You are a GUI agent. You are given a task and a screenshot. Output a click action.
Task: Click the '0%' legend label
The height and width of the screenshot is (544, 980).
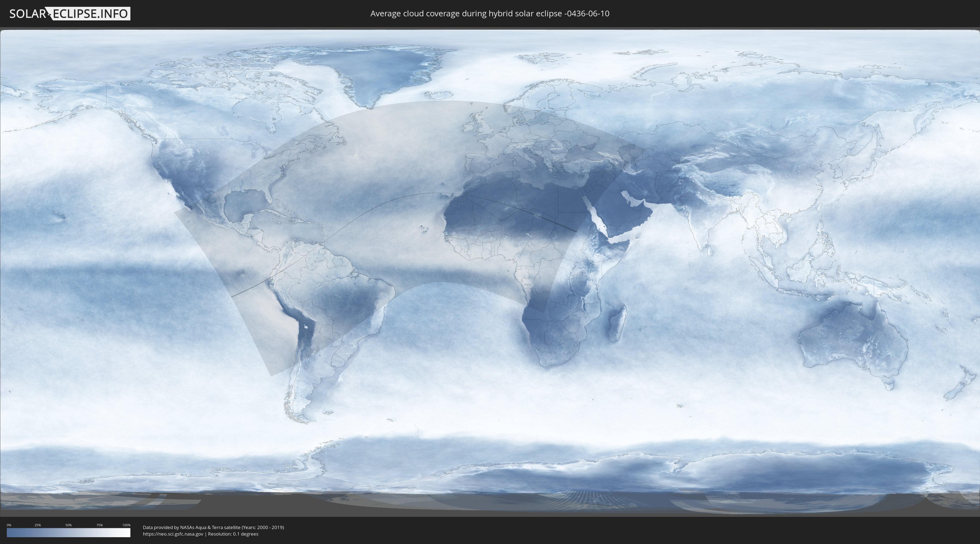tap(9, 525)
